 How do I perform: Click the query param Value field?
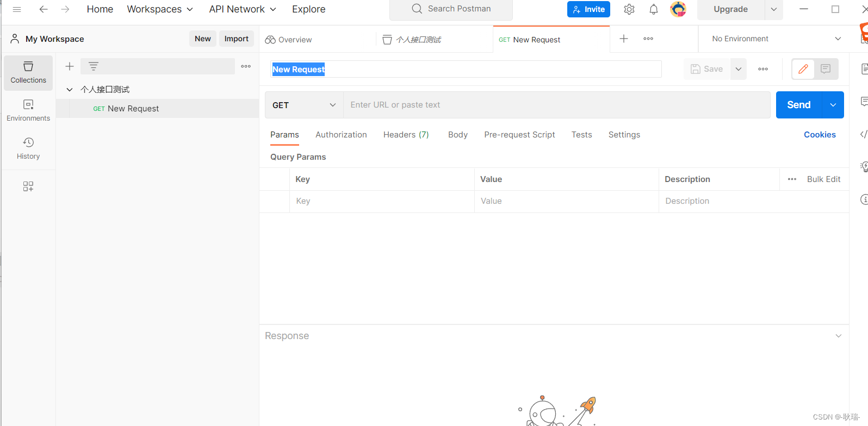tap(567, 201)
